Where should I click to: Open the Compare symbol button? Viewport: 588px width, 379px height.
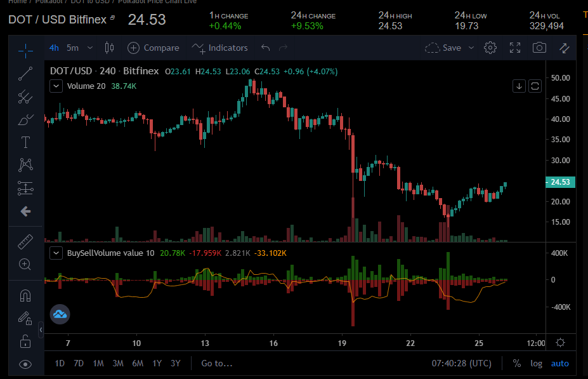click(154, 48)
